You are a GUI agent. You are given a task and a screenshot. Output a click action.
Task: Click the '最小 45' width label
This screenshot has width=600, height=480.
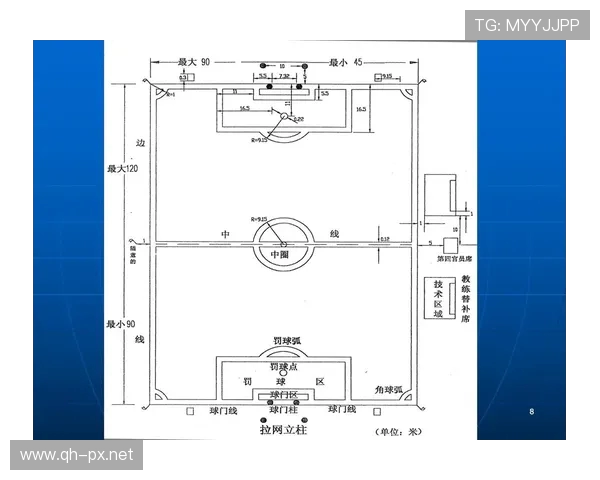click(x=346, y=62)
